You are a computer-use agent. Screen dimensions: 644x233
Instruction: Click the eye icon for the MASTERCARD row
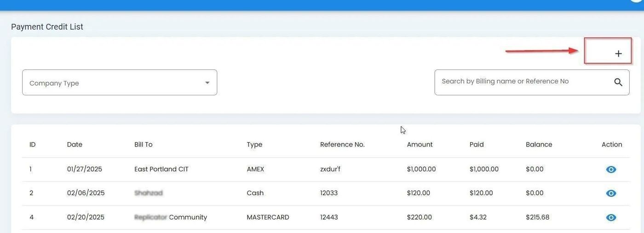pyautogui.click(x=611, y=217)
